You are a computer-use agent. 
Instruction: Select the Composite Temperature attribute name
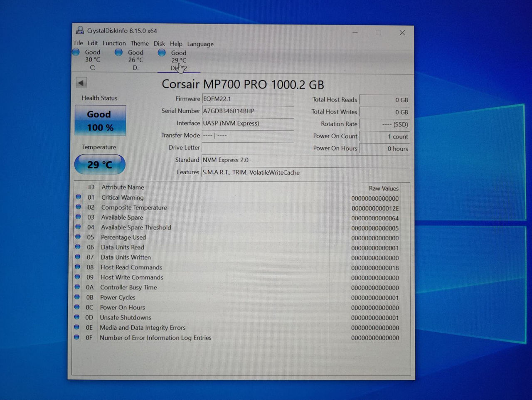pyautogui.click(x=134, y=207)
